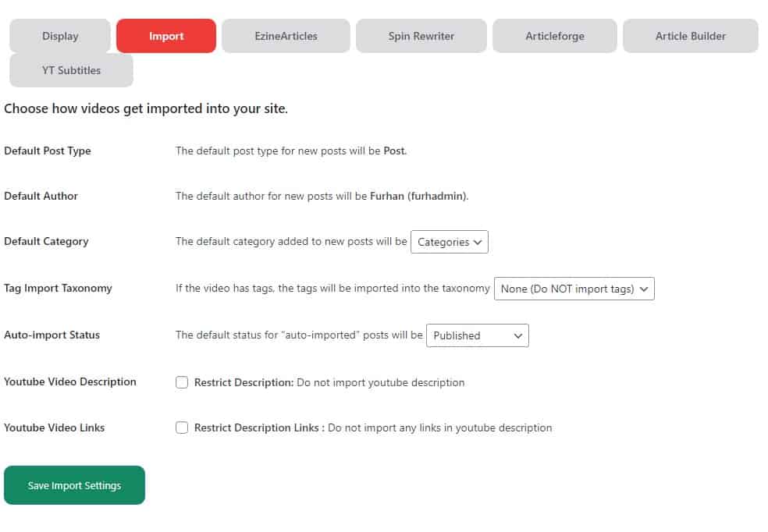Screen dimensions: 768x532
Task: Tick the Restrict Description Links checkbox
Action: (x=182, y=427)
